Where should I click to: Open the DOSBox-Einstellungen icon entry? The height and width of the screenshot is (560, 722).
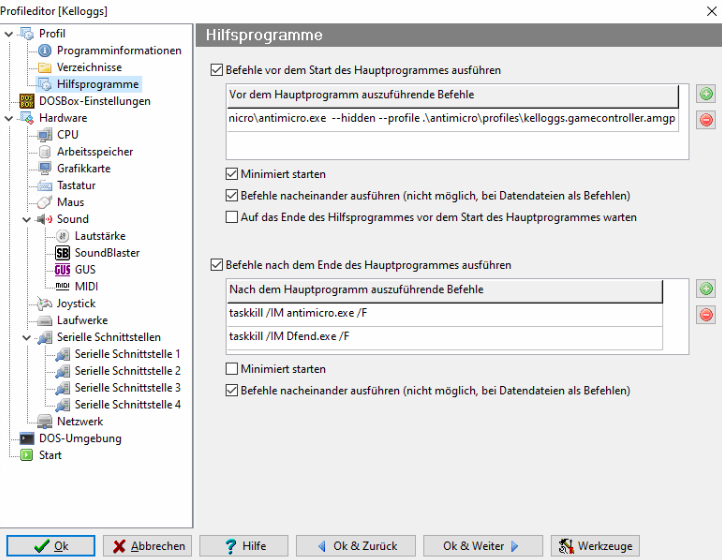(x=27, y=101)
